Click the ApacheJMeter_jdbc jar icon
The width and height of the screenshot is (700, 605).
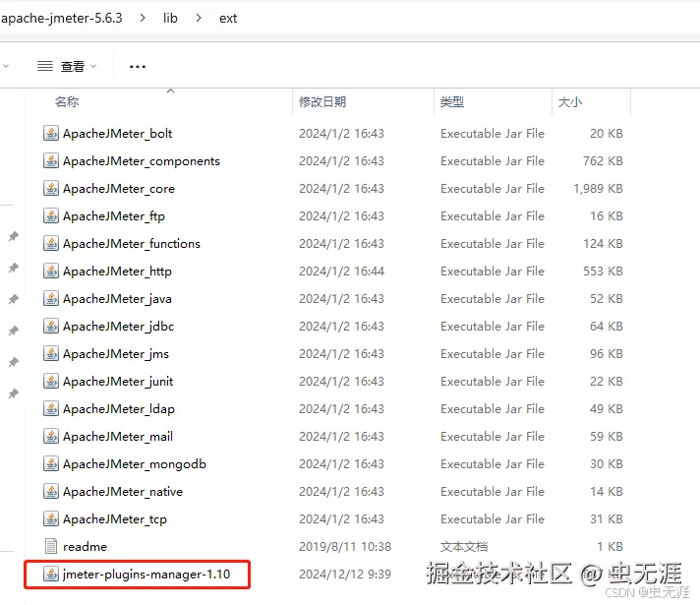coord(51,327)
